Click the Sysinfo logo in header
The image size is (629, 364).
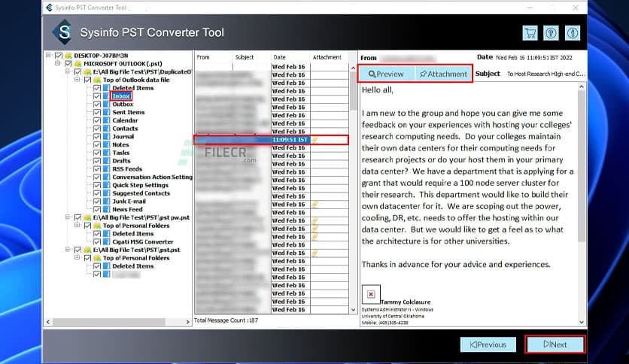click(x=62, y=32)
